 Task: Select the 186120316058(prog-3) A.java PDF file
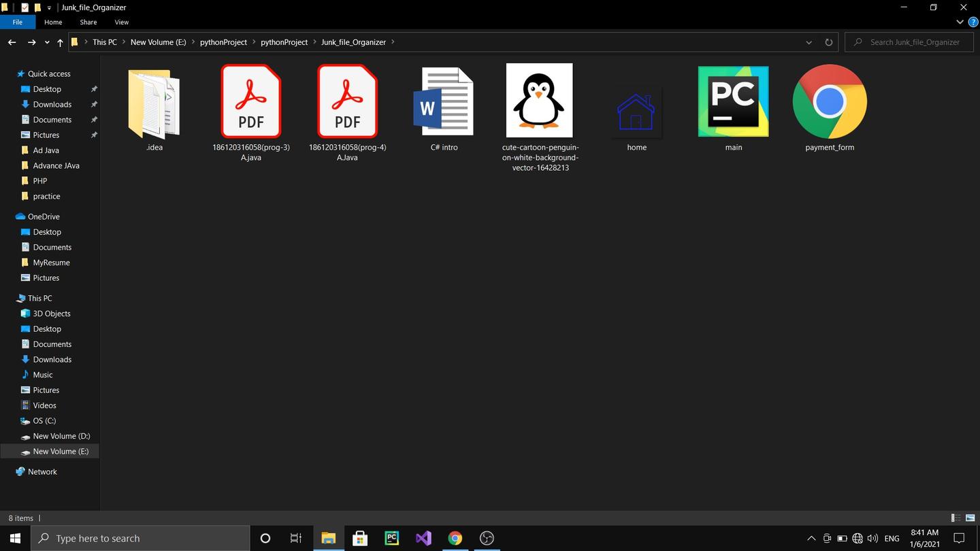tap(250, 101)
